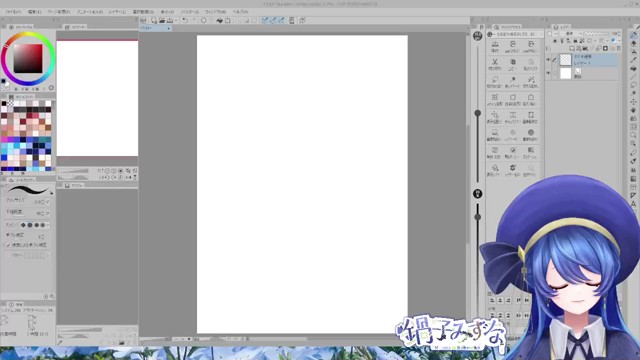Click the Scale/Rotate transform icon in command bar
This screenshot has width=640, height=360.
coord(228,20)
